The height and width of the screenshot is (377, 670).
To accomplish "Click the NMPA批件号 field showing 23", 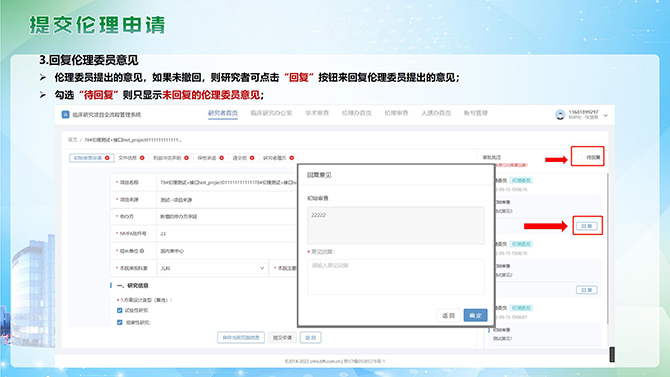I will [227, 234].
